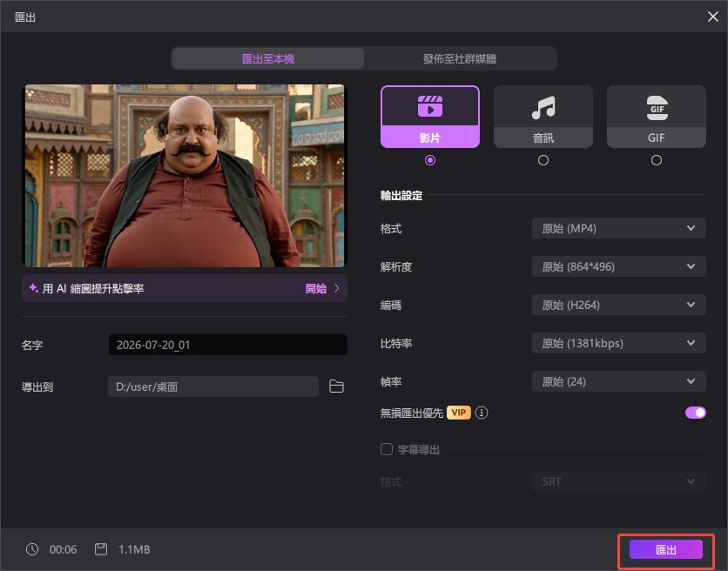Click the 解析度 label
This screenshot has width=728, height=571.
pyautogui.click(x=396, y=267)
